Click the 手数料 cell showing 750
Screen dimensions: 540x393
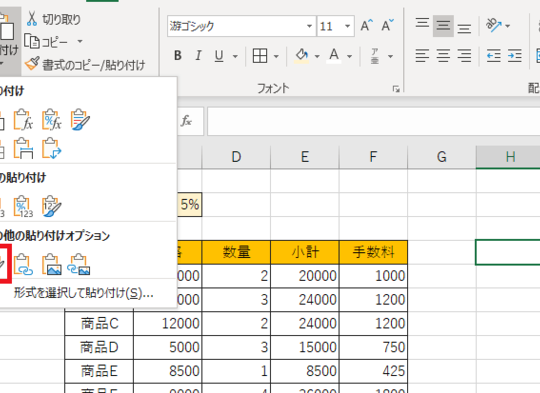point(373,348)
